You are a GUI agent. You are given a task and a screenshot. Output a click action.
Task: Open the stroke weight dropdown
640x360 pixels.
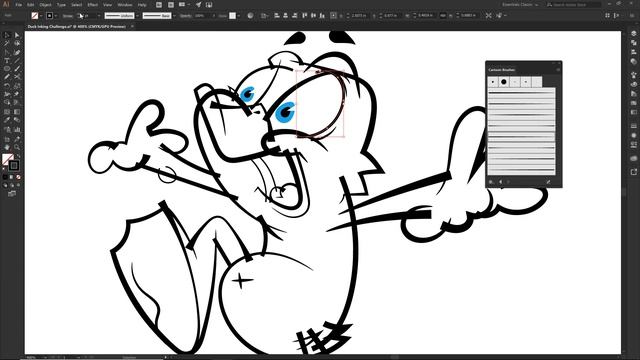click(99, 16)
